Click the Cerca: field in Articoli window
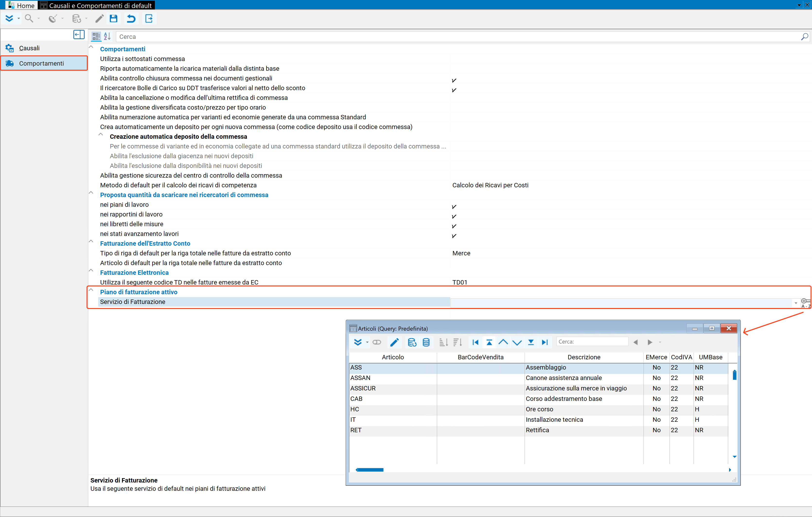The width and height of the screenshot is (812, 517). click(x=592, y=342)
